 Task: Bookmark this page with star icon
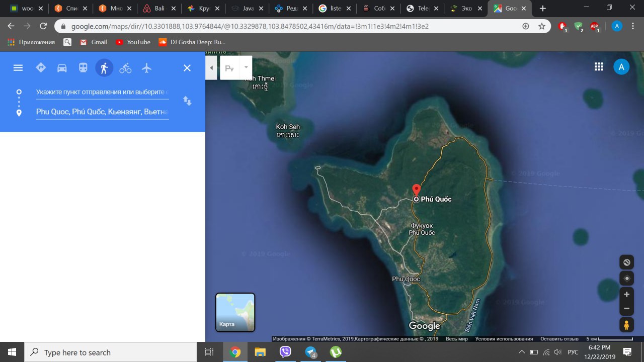(541, 26)
